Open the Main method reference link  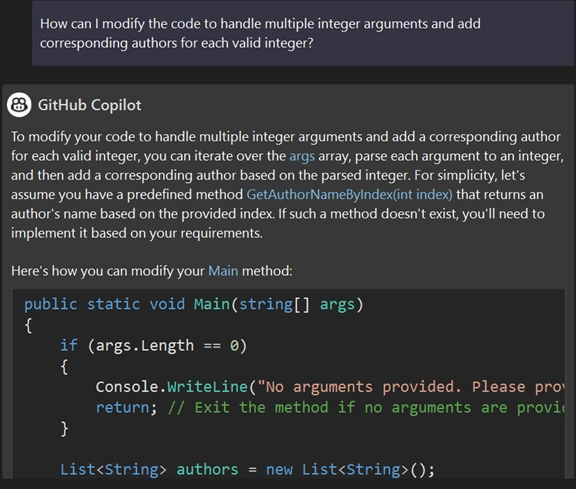point(223,271)
